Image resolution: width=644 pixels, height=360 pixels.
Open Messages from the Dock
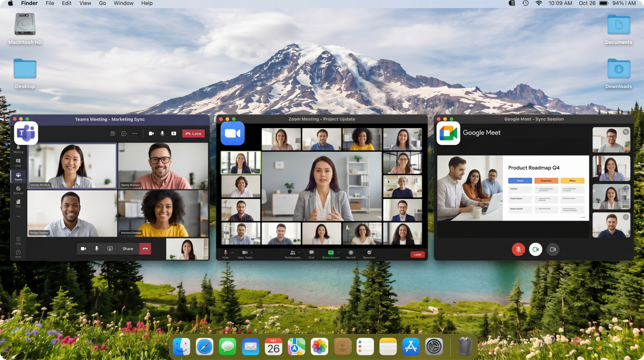pyautogui.click(x=228, y=347)
